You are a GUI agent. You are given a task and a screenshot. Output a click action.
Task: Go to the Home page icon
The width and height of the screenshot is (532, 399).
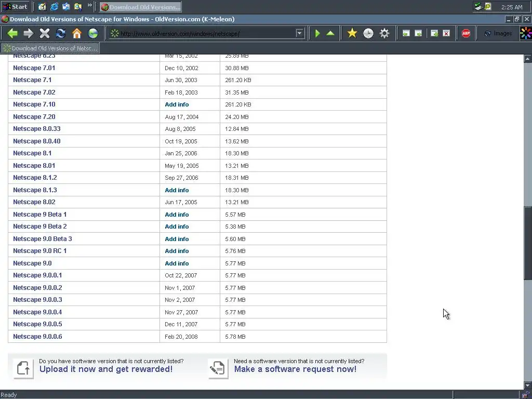pos(77,33)
